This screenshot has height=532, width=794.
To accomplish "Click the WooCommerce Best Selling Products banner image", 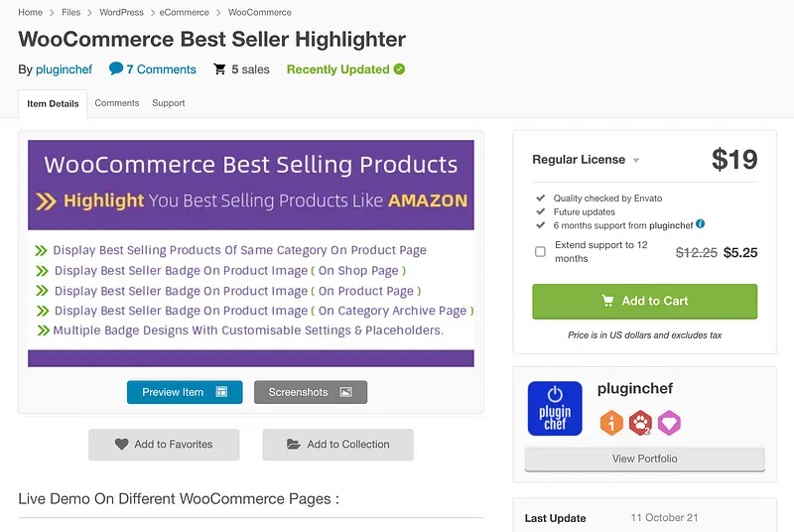I will coord(251,253).
